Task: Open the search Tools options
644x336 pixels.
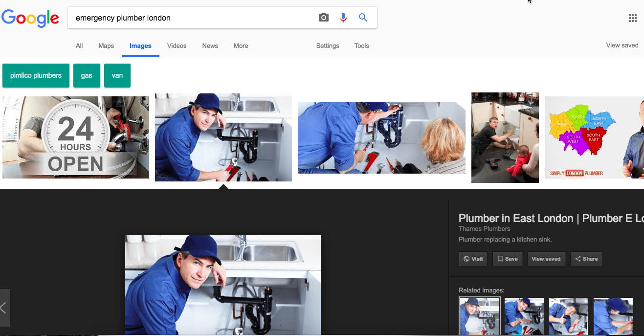Action: (x=361, y=45)
